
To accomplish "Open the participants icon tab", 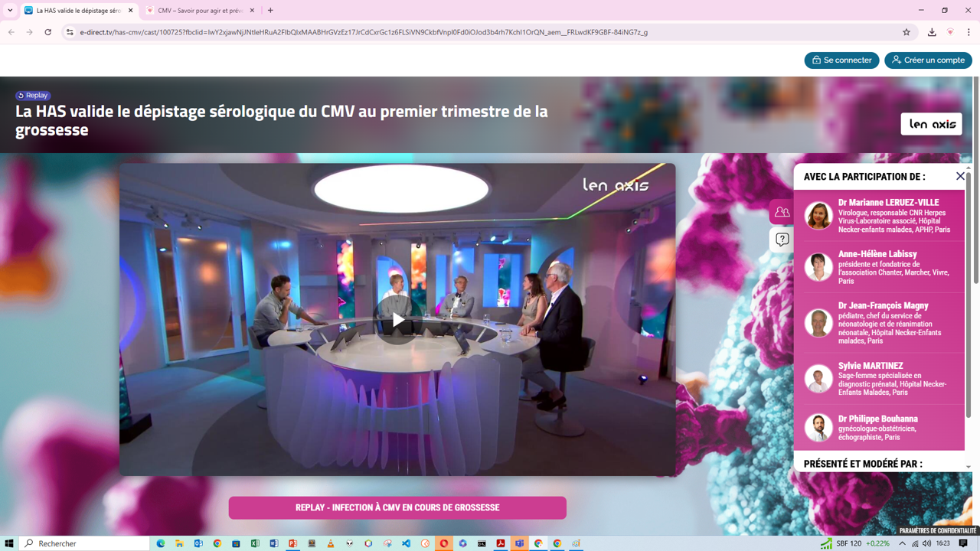I will tap(782, 212).
